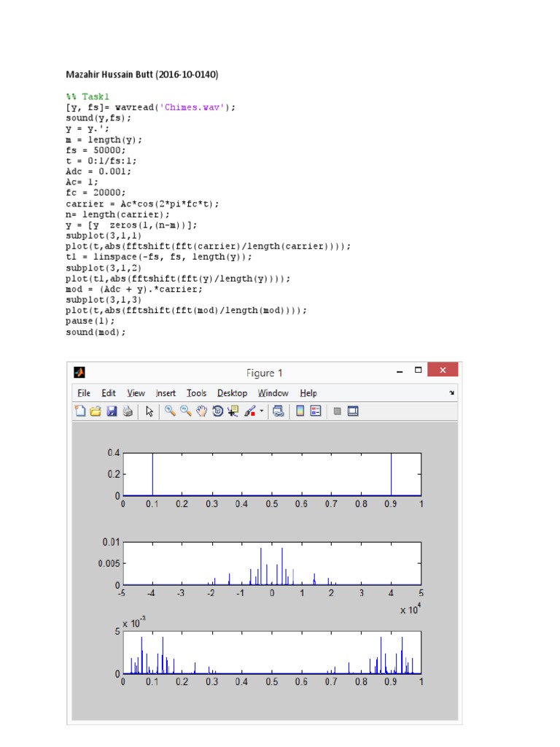Expand the brush color dropdown arrow

click(262, 411)
